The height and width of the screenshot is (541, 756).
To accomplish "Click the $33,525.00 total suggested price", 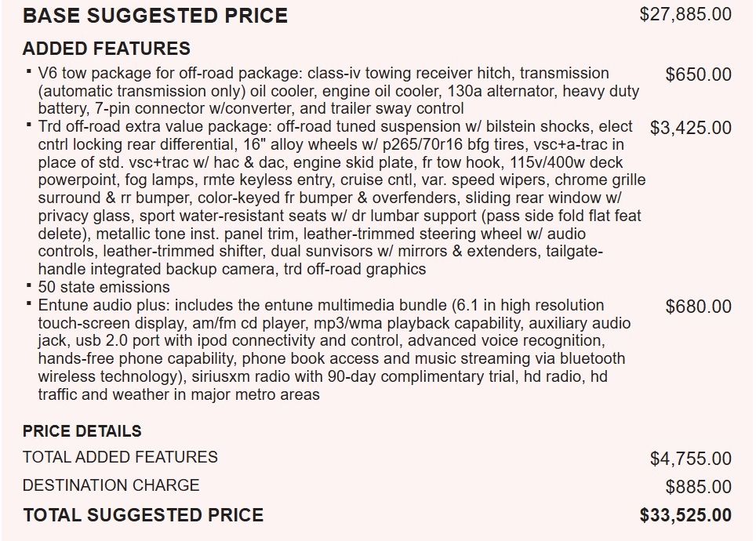I will (685, 515).
